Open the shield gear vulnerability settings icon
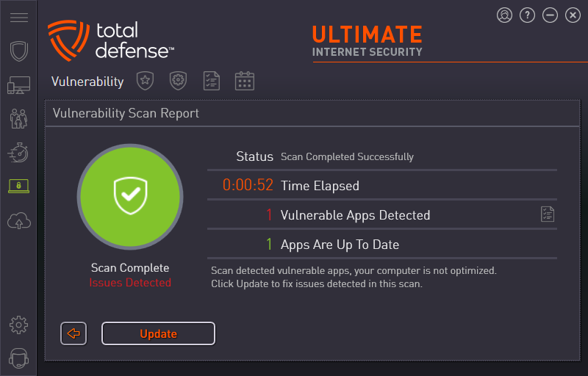Viewport: 588px width, 376px height. pos(178,81)
